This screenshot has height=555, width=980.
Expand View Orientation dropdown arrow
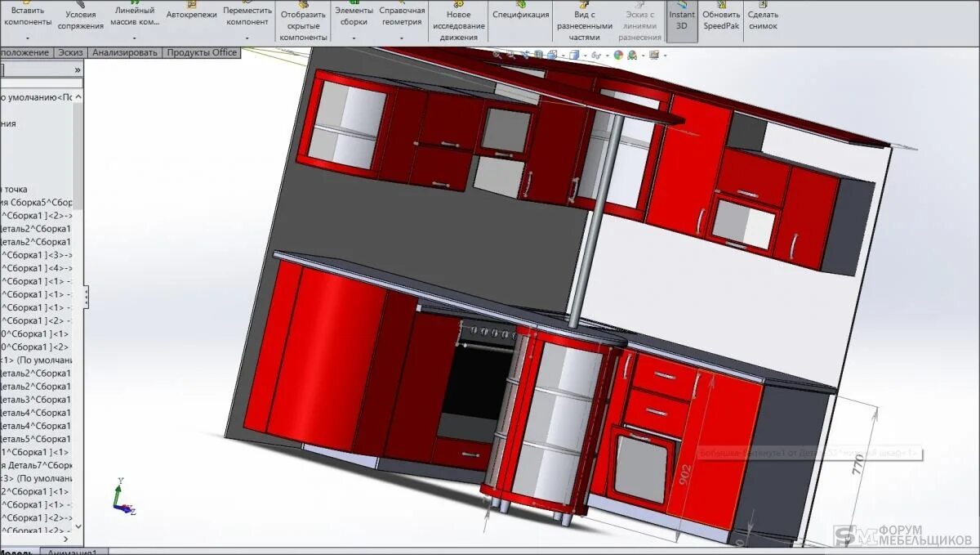click(563, 56)
